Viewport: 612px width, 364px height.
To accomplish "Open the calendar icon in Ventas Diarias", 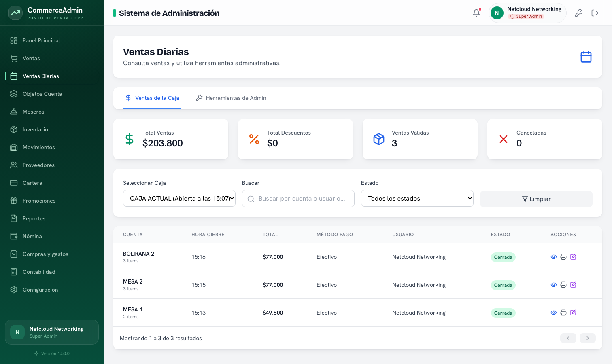I will pos(586,57).
